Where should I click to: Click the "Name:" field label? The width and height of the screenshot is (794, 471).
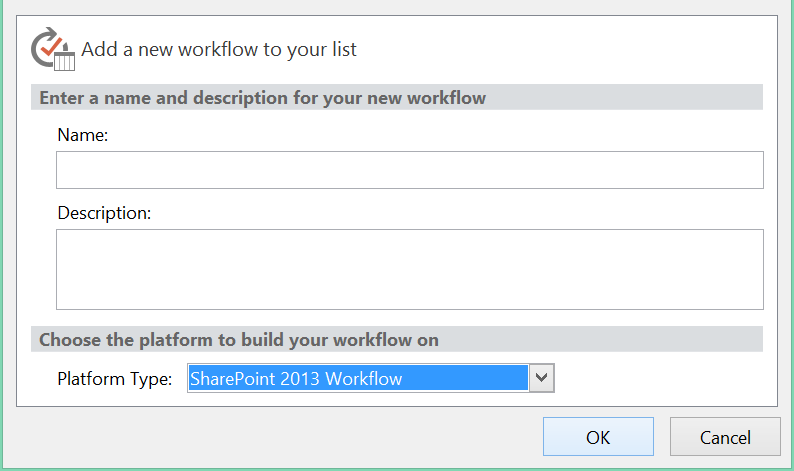coord(83,134)
